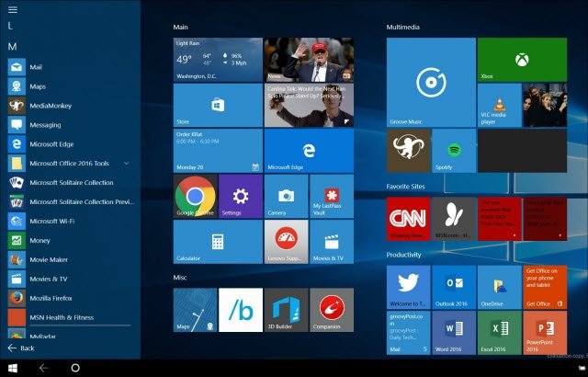Open the Weather tile for Washington, D.C.
Image resolution: width=588 pixels, height=377 pixels.
tap(218, 60)
